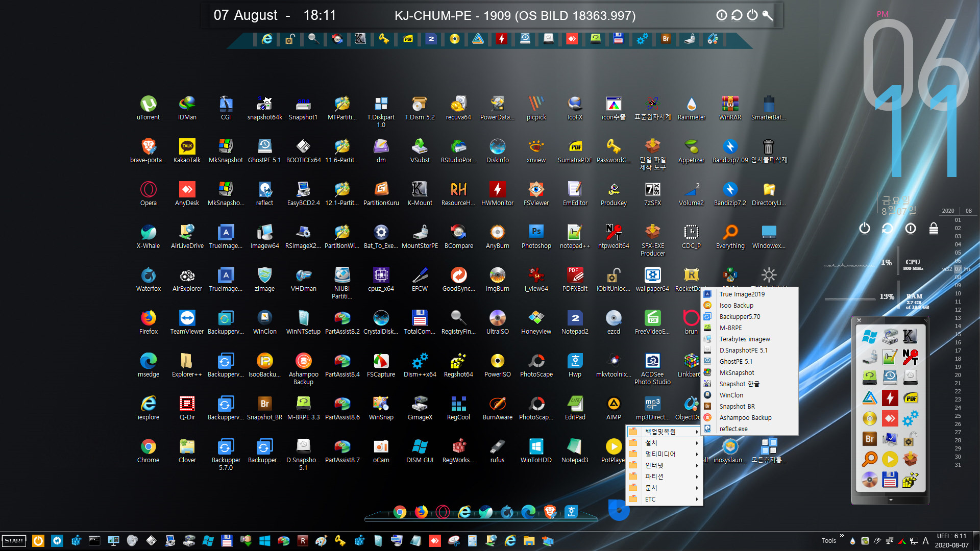Click the lock icon in Rainmeter panel
980x551 pixels.
point(934,228)
